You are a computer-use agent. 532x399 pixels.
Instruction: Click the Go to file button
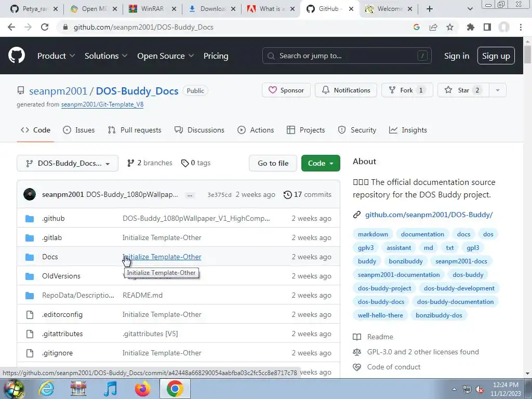click(273, 163)
